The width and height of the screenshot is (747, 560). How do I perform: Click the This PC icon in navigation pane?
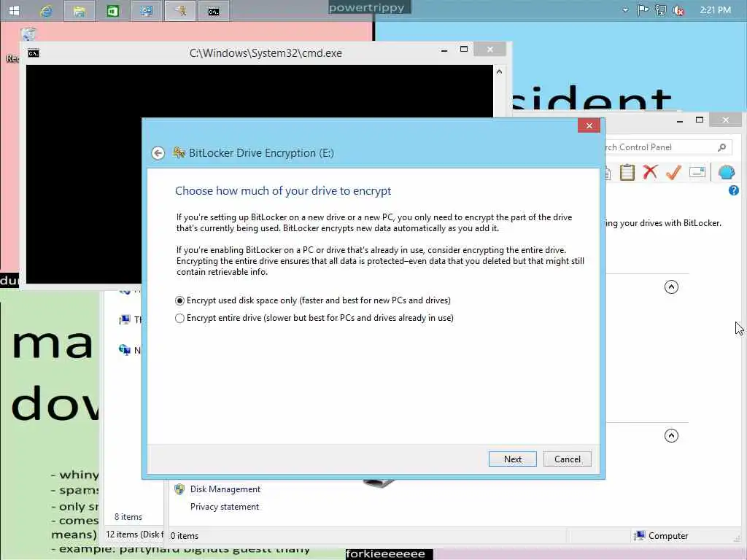click(x=124, y=319)
